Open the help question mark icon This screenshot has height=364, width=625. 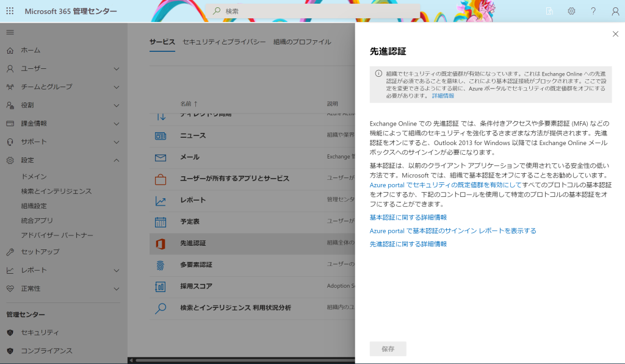click(x=593, y=11)
